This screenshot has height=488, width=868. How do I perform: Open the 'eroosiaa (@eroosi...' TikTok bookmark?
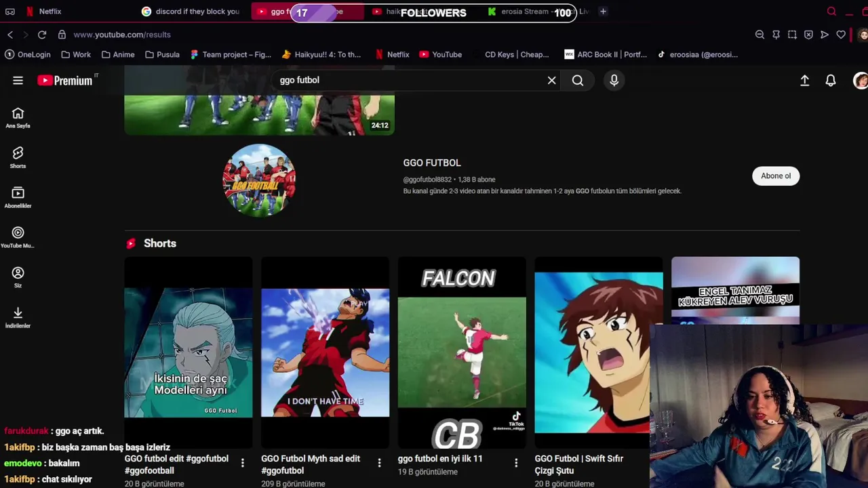pos(698,55)
